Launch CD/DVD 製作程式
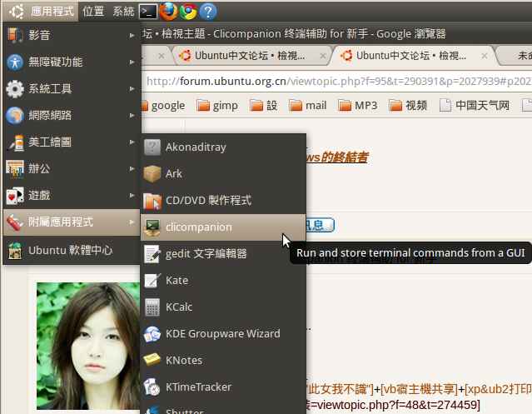 pos(223,201)
